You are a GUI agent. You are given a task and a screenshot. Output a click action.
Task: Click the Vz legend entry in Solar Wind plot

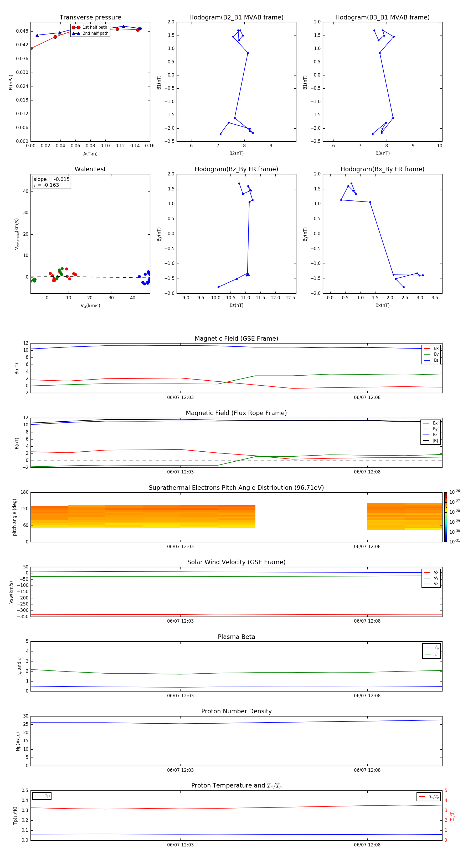(x=431, y=584)
